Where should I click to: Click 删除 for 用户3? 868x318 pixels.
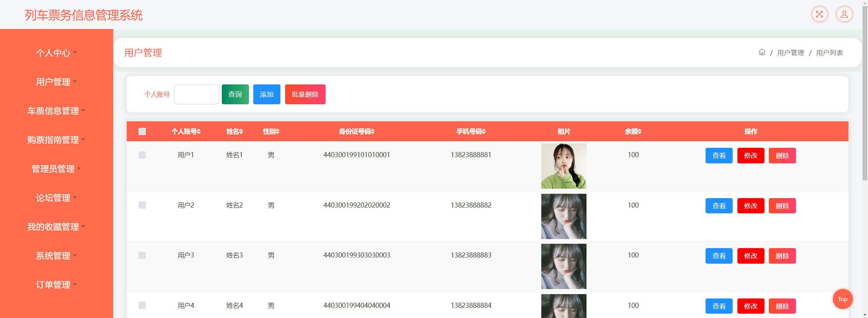782,256
